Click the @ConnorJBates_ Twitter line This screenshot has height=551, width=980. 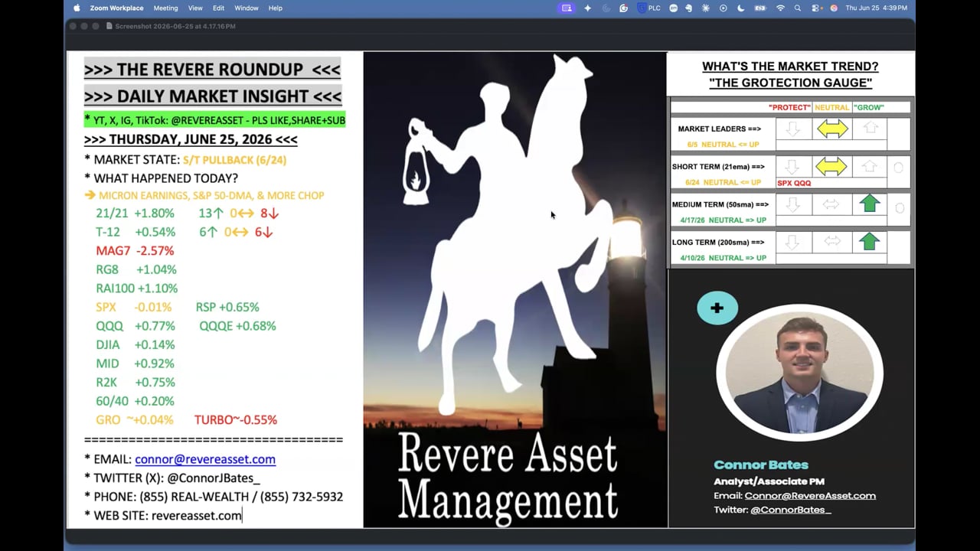tap(172, 478)
